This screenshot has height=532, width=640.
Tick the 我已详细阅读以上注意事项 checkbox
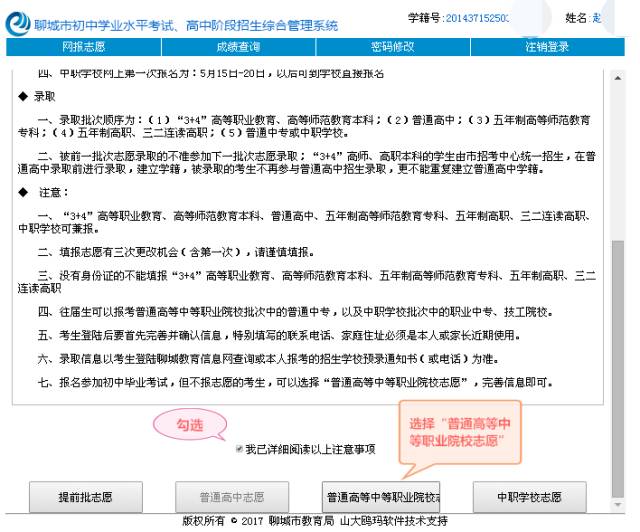click(239, 450)
